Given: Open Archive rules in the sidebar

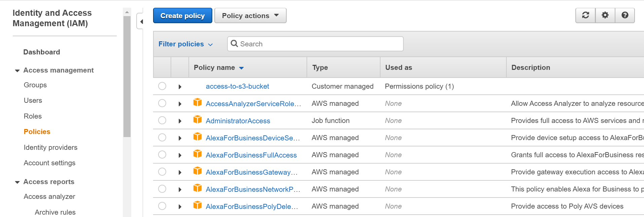Looking at the screenshot, I should 55,212.
